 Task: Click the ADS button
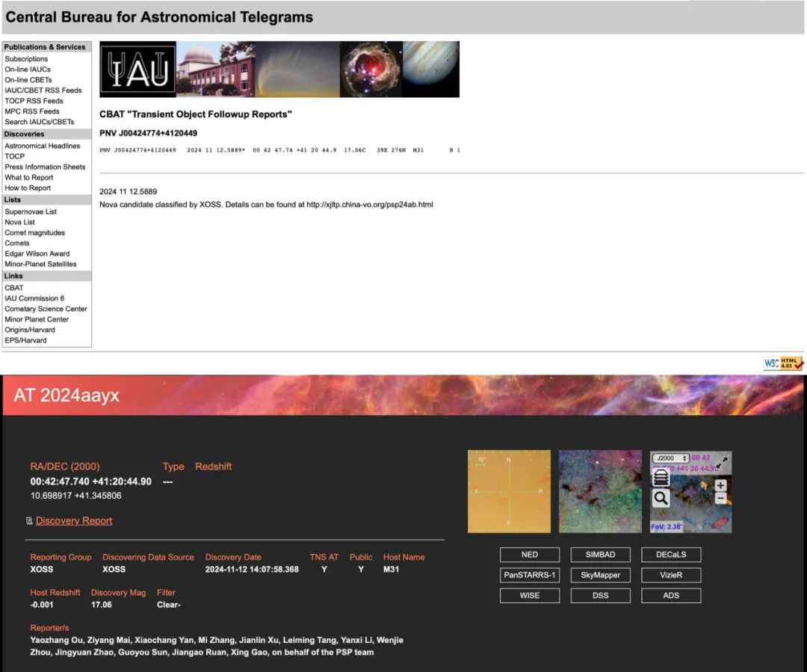point(671,595)
